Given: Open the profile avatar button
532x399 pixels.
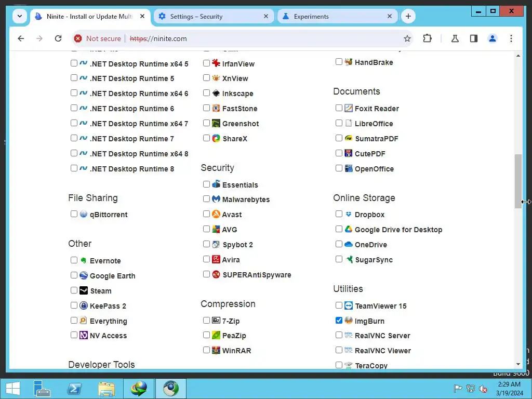Looking at the screenshot, I should [493, 38].
